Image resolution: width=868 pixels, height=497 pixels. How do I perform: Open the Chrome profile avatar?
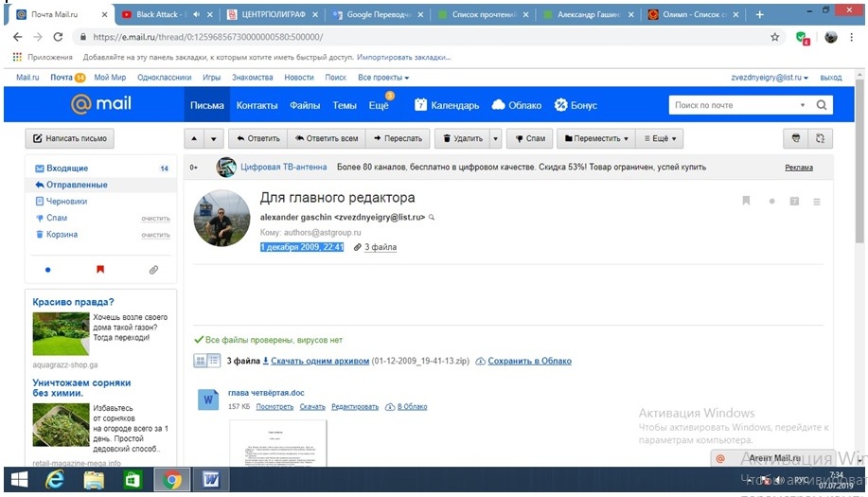(831, 37)
